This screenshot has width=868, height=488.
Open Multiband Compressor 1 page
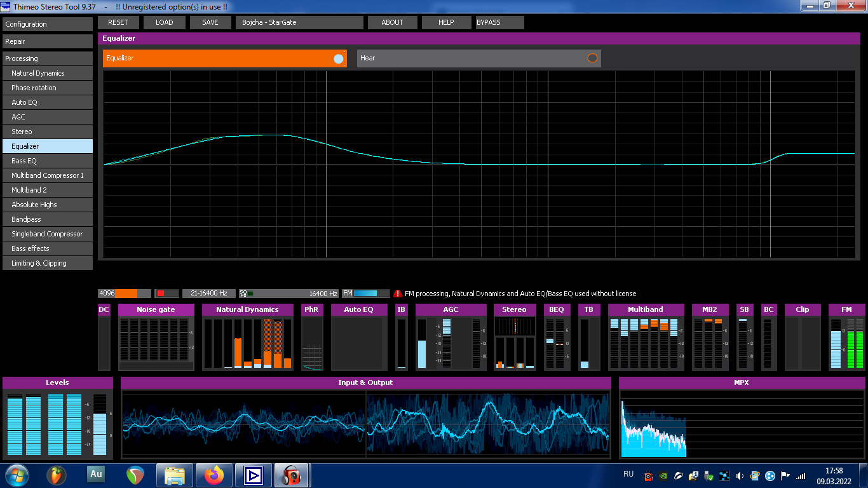pos(48,175)
